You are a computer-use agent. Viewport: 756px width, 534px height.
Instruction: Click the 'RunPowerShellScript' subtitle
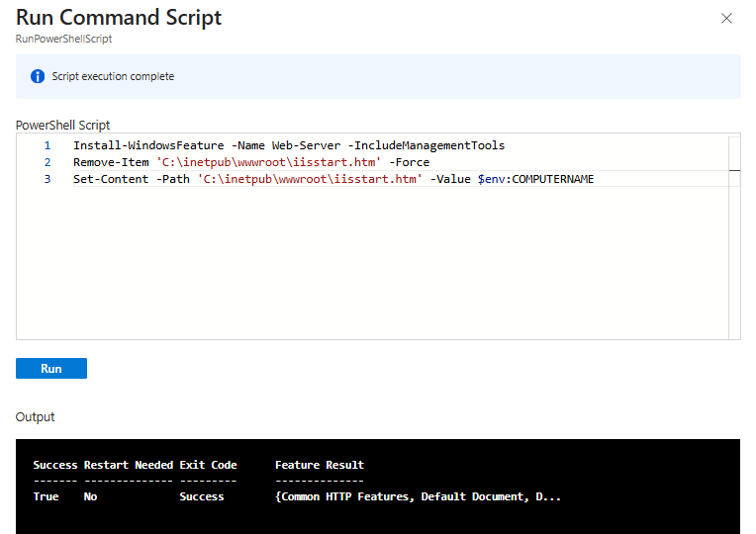pos(63,39)
